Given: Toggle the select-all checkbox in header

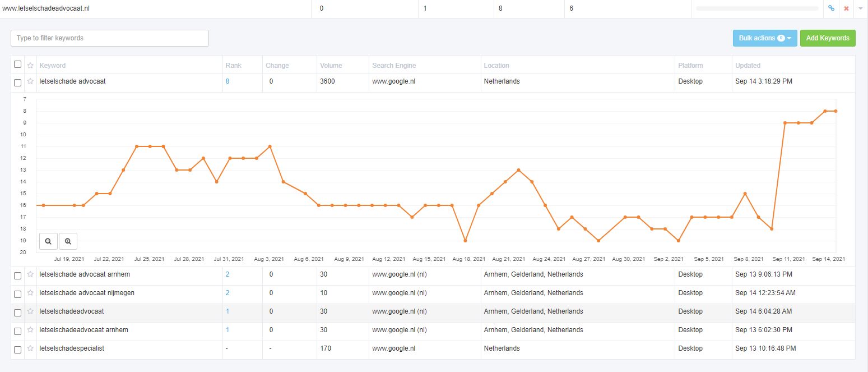Looking at the screenshot, I should tap(17, 65).
